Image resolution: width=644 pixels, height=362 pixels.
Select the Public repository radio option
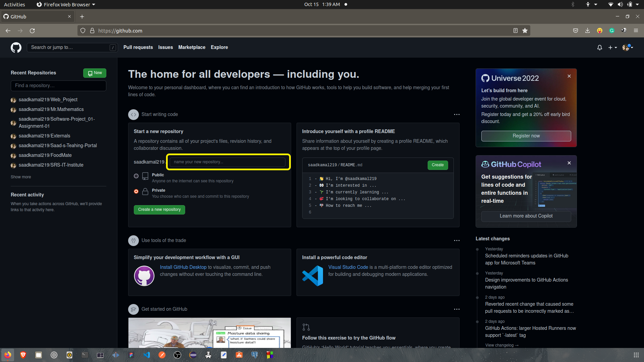point(136,176)
